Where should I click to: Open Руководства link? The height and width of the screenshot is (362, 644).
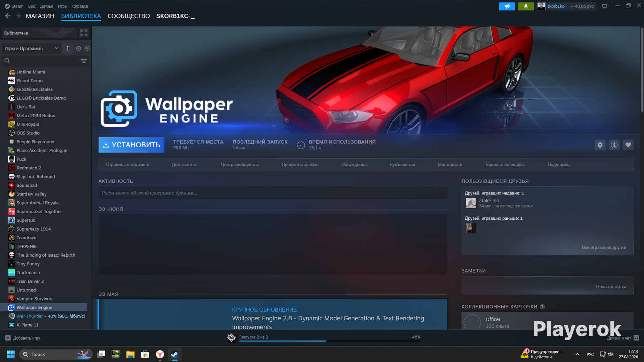click(402, 165)
